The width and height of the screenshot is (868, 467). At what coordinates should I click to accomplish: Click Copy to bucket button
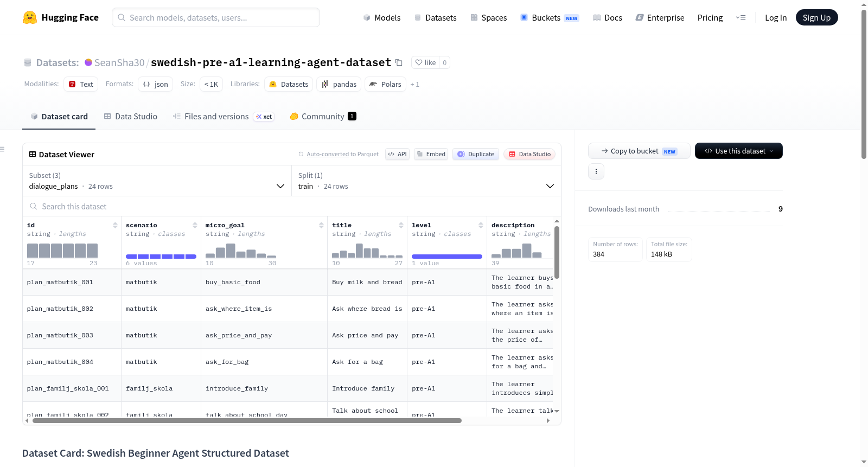pyautogui.click(x=639, y=151)
